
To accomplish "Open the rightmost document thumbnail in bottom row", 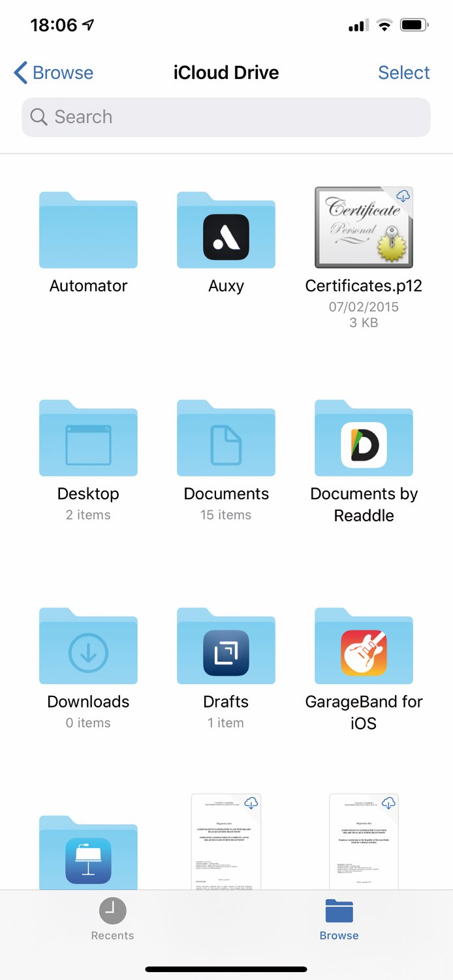I will [364, 841].
